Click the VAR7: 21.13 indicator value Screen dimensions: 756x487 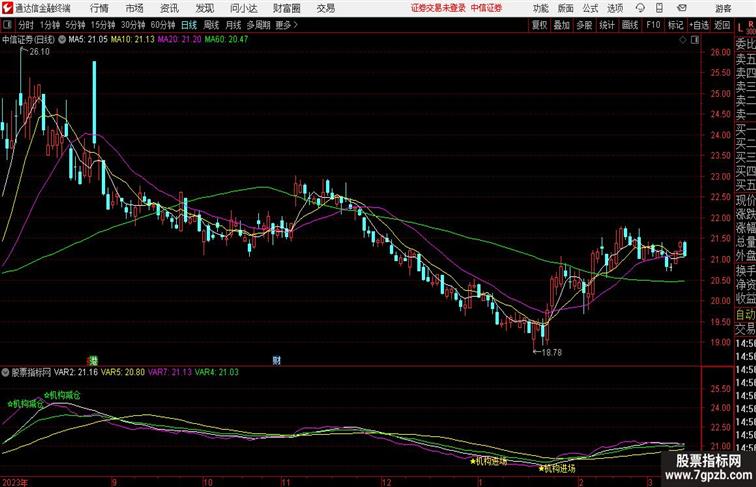pyautogui.click(x=170, y=372)
